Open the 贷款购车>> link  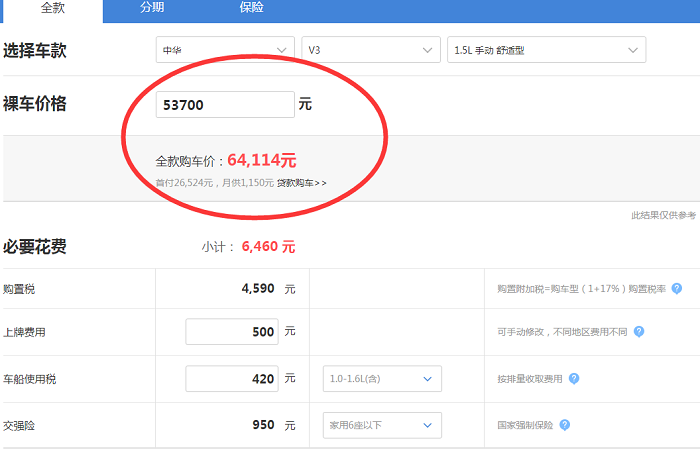[301, 183]
